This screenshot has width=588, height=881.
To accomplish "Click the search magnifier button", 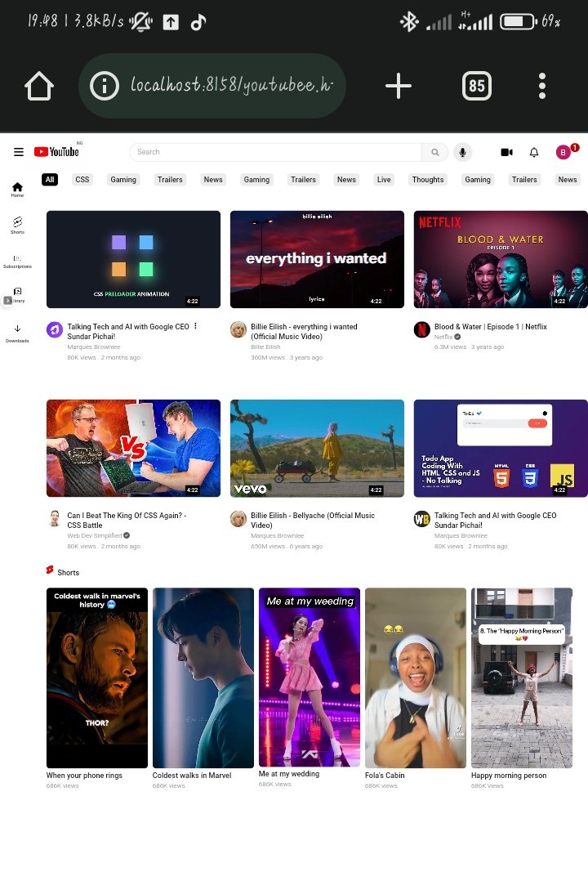I will point(435,152).
